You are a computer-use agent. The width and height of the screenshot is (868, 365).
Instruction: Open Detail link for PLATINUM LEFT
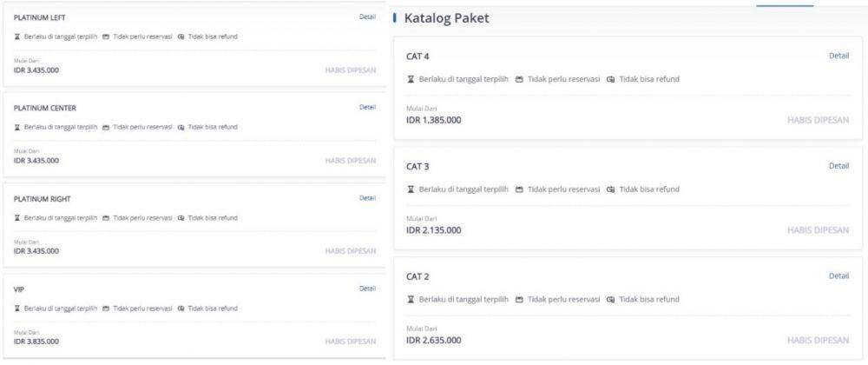(367, 17)
